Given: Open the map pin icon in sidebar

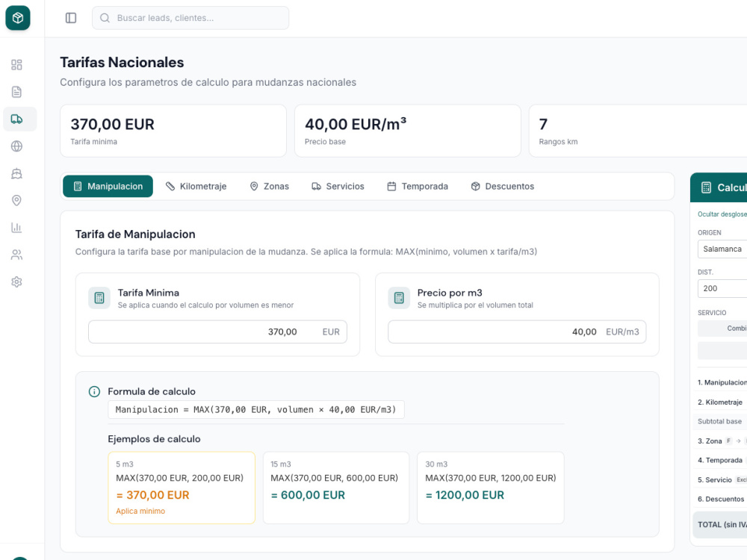Looking at the screenshot, I should click(16, 200).
